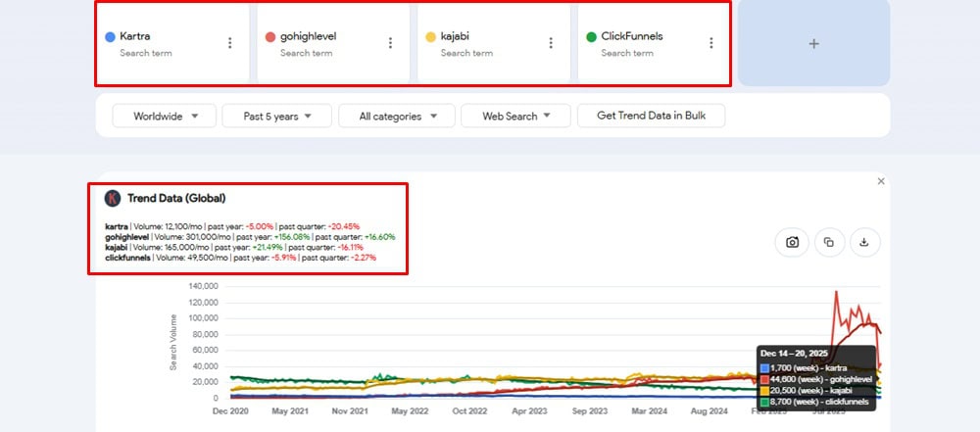This screenshot has height=432, width=980.
Task: Click the Keywords Everywhere logo icon
Action: click(113, 198)
